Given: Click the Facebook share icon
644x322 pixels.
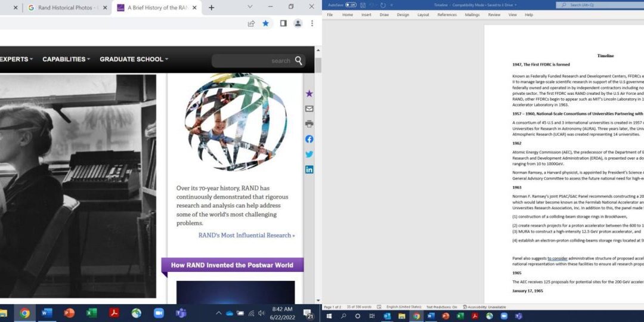Looking at the screenshot, I should click(309, 139).
